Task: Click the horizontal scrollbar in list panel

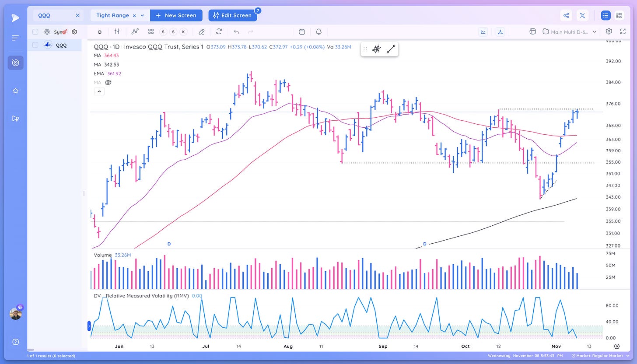Action: (x=31, y=349)
